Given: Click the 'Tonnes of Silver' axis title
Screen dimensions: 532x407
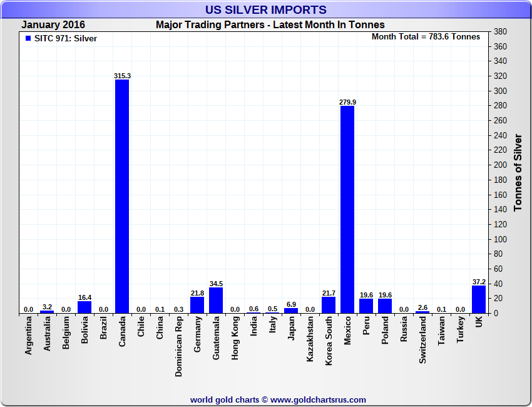Looking at the screenshot, I should [x=518, y=172].
